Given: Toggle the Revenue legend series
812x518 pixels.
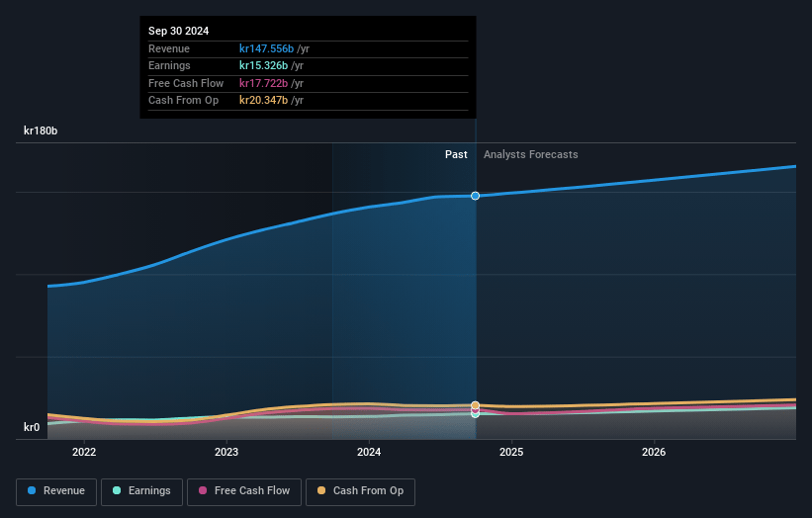Looking at the screenshot, I should pos(56,491).
